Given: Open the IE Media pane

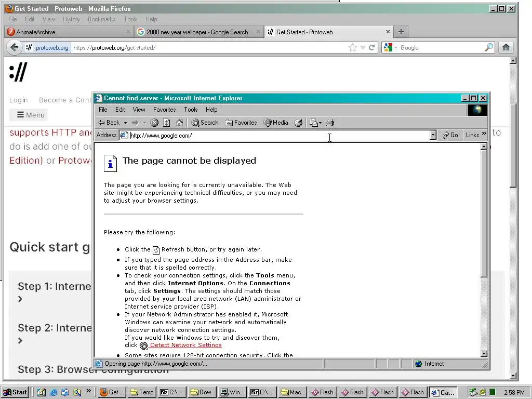Looking at the screenshot, I should pos(276,123).
